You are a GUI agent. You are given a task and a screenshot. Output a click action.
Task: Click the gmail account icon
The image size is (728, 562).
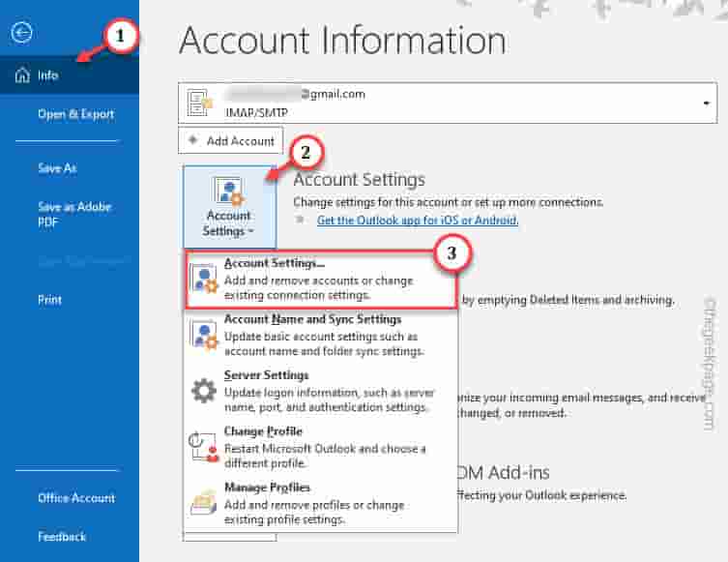tap(199, 103)
